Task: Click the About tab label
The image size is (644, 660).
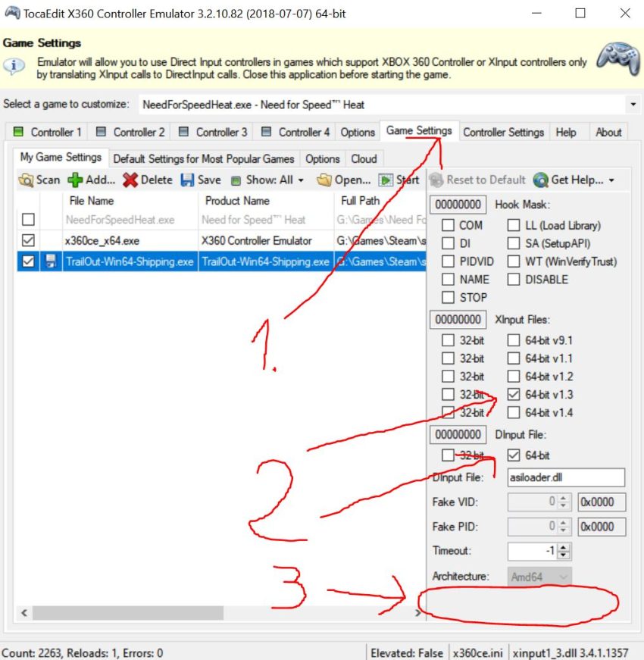Action: pos(608,132)
